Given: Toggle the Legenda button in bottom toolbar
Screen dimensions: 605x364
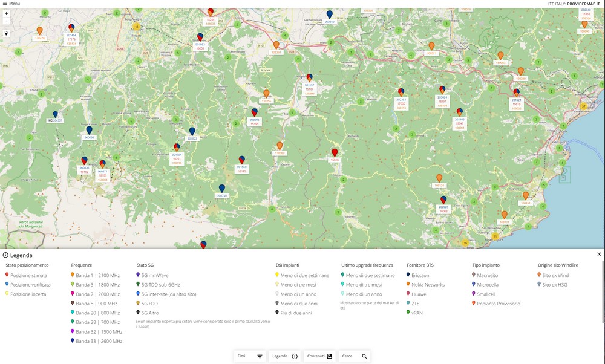Looking at the screenshot, I should pos(284,356).
